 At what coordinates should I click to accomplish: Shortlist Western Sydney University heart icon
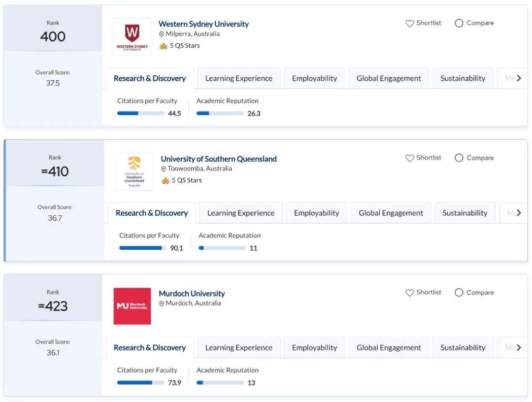(x=409, y=24)
